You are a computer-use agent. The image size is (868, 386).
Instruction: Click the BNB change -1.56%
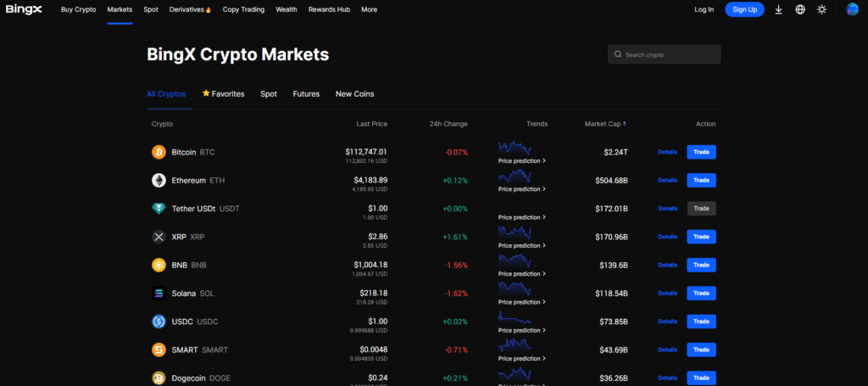tap(456, 266)
